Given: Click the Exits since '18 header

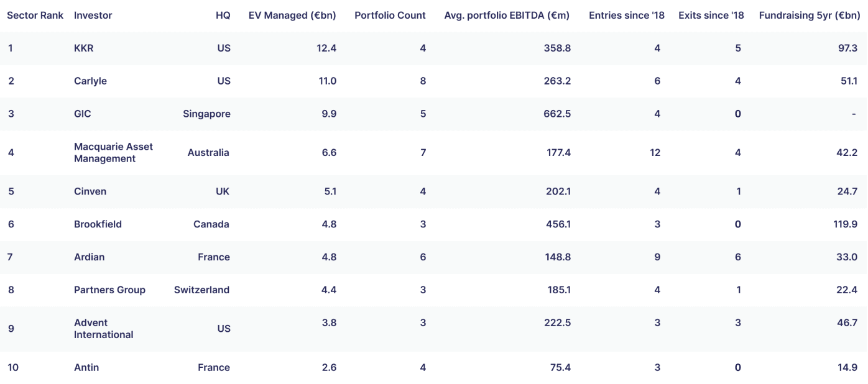Looking at the screenshot, I should pos(711,16).
